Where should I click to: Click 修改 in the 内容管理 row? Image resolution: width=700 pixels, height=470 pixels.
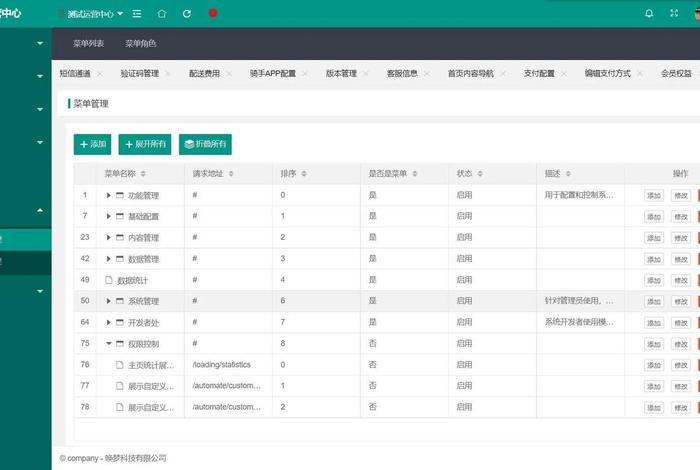[681, 238]
